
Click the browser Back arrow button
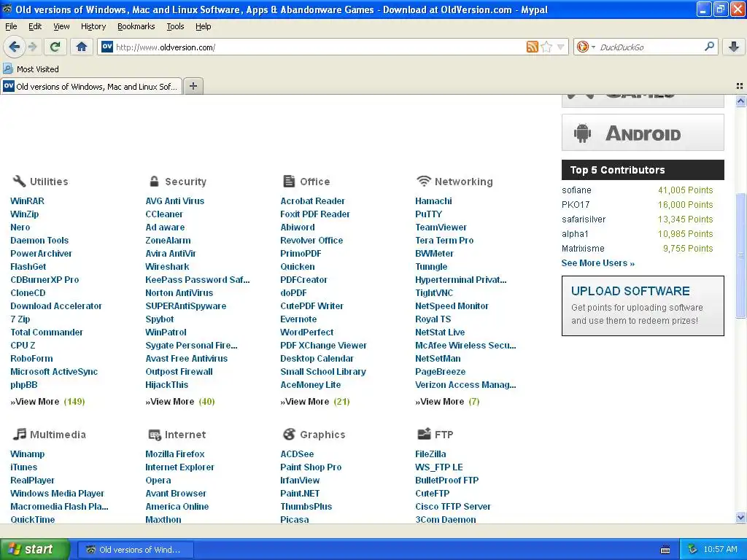(x=15, y=47)
